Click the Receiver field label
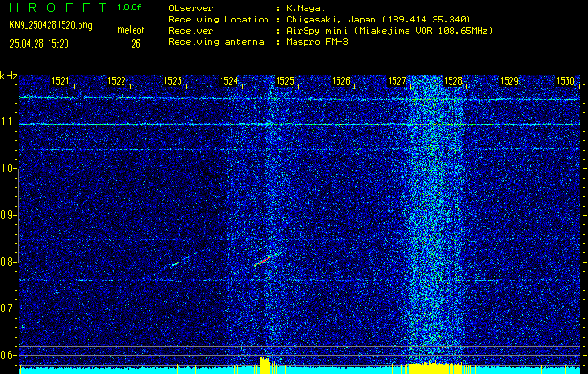This screenshot has height=374, width=588. pos(191,30)
